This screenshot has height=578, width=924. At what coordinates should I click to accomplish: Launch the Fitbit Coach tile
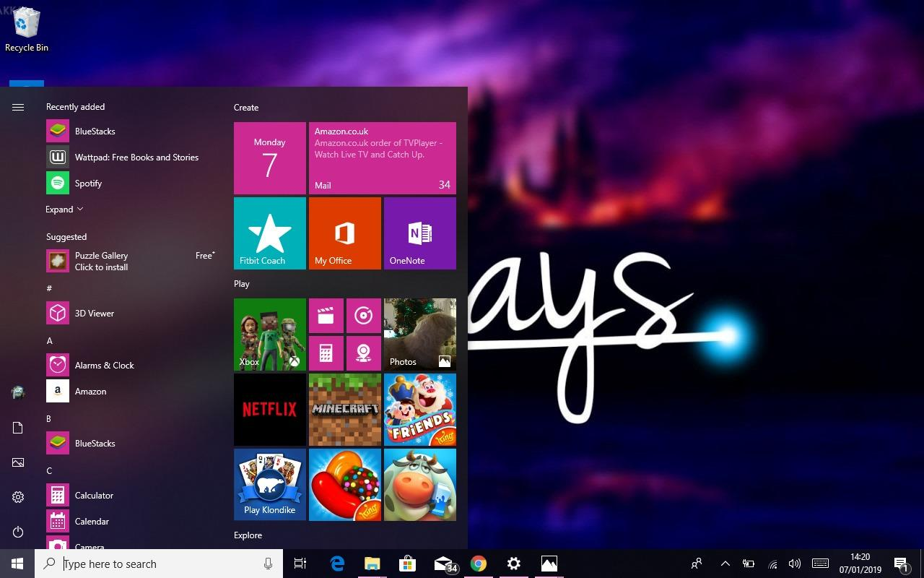click(270, 233)
